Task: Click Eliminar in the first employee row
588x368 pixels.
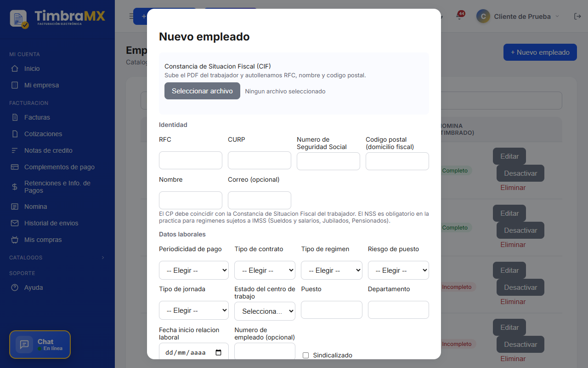Action: pyautogui.click(x=513, y=188)
